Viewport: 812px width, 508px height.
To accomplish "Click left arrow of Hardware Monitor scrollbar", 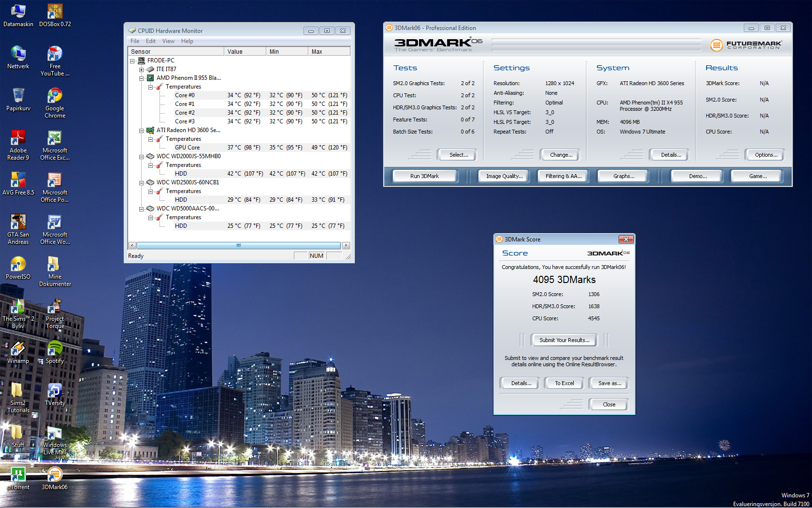I will click(132, 246).
